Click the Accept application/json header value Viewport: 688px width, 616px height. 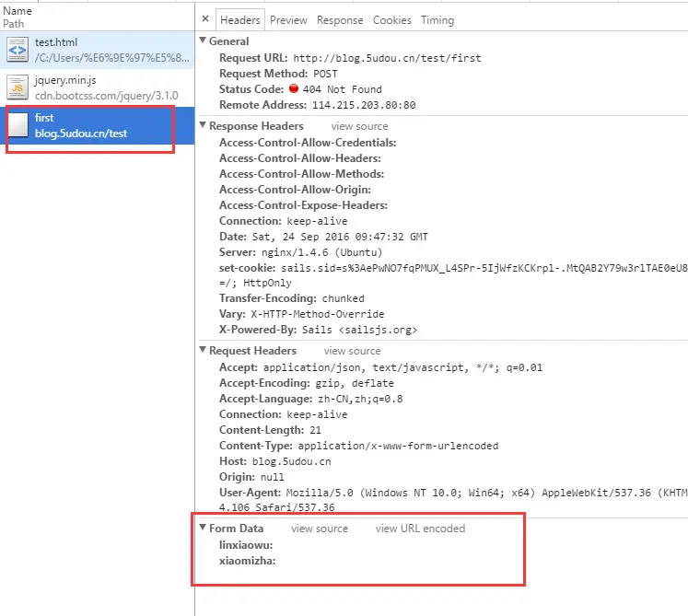[402, 367]
